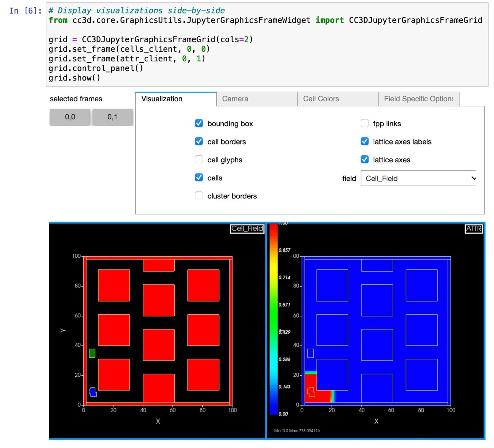Select frame 0,1 under selected frames

pyautogui.click(x=113, y=117)
